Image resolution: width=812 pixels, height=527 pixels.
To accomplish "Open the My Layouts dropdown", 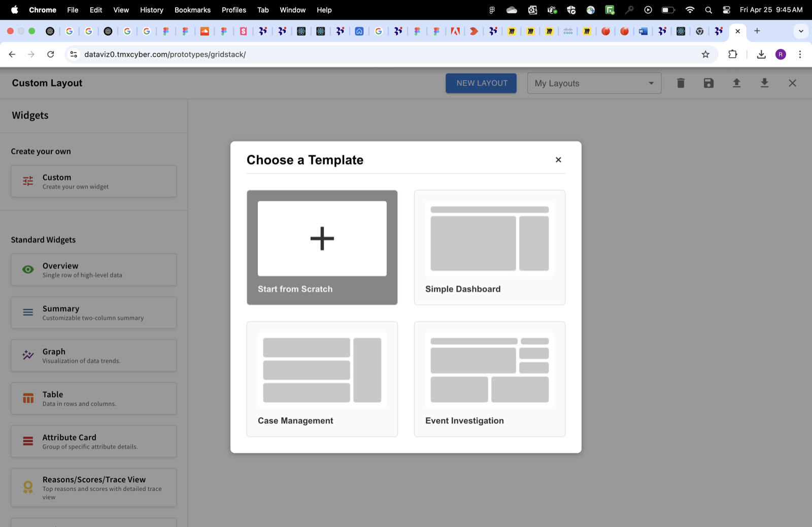I will [x=594, y=83].
